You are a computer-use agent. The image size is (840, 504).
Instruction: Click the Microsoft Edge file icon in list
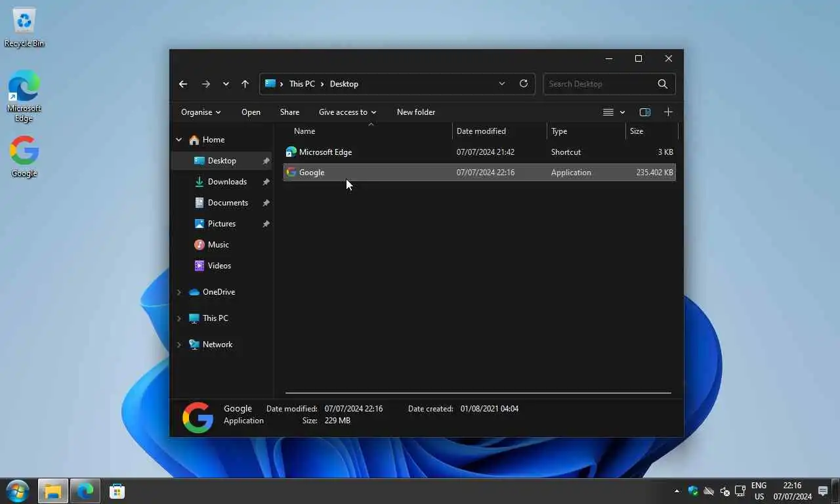pos(291,152)
